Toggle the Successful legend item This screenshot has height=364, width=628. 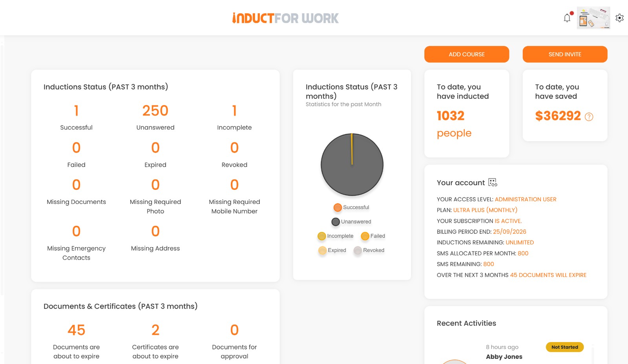pos(351,207)
